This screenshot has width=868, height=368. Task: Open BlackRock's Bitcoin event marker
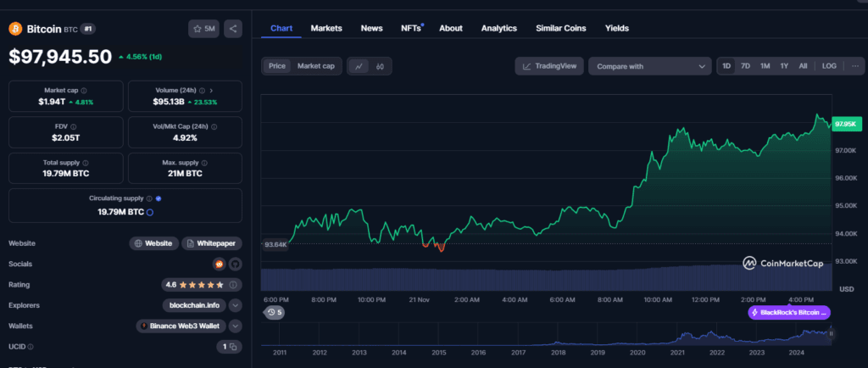point(789,313)
